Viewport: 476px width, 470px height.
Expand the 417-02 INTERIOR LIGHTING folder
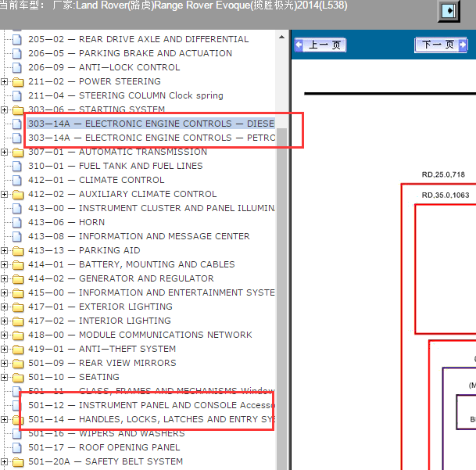click(x=4, y=321)
